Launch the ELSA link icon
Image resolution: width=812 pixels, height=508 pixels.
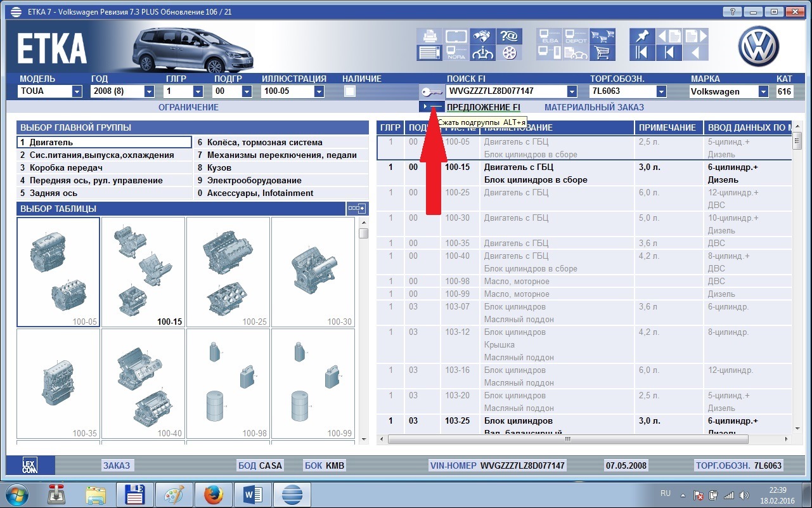548,36
